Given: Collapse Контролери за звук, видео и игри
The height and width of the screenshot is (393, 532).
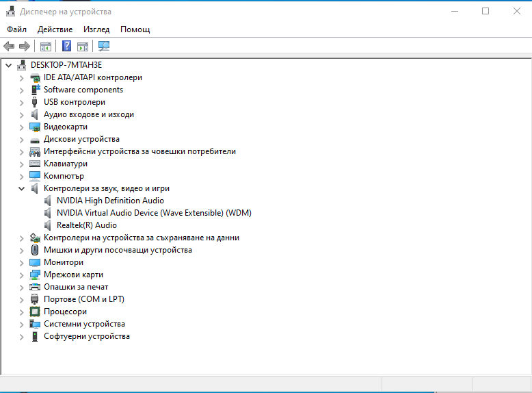Looking at the screenshot, I should coord(21,188).
